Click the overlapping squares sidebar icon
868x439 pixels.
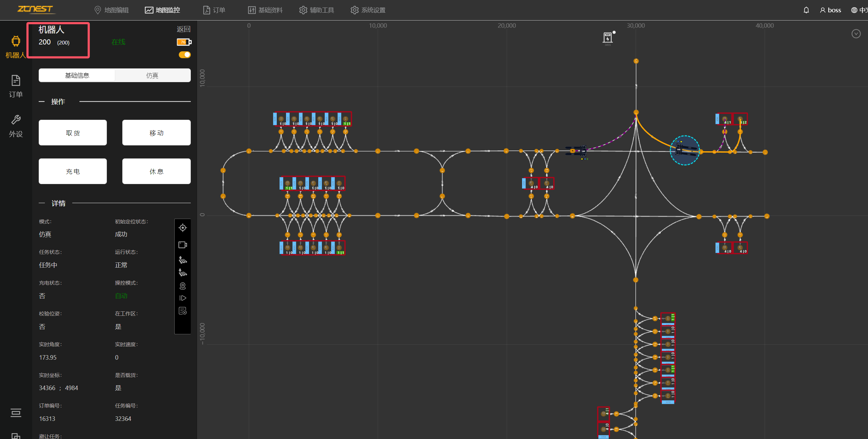(16, 436)
